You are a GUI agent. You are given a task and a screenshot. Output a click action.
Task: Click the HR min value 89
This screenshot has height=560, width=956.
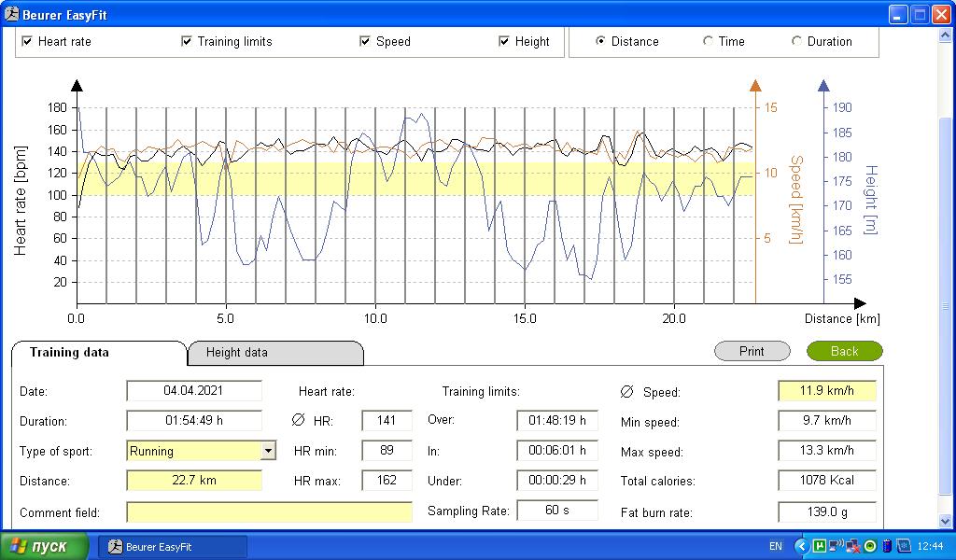387,450
